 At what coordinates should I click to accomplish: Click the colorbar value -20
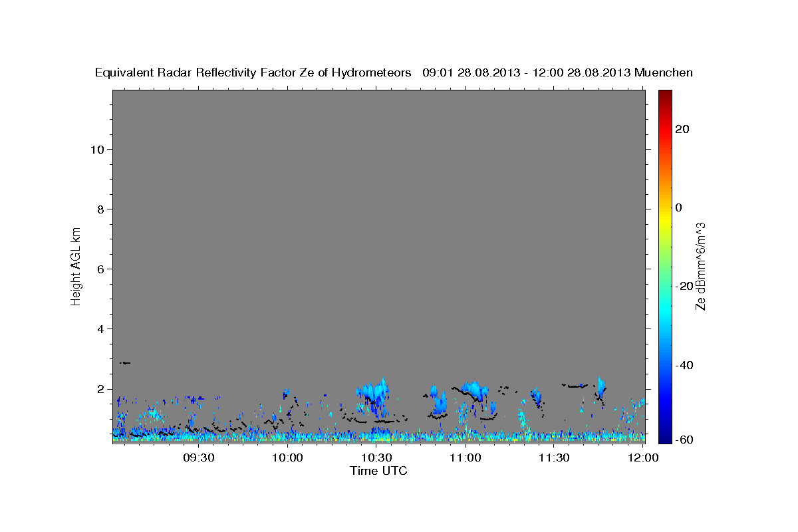[684, 286]
